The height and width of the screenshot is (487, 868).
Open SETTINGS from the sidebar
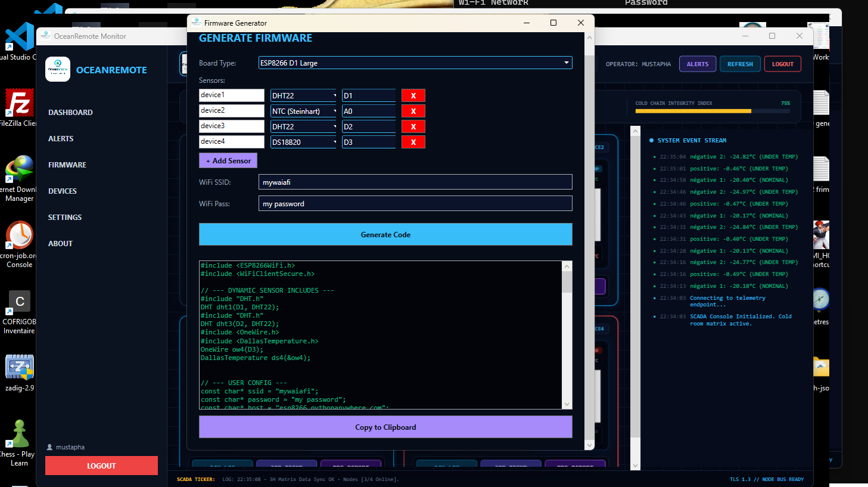pos(65,217)
